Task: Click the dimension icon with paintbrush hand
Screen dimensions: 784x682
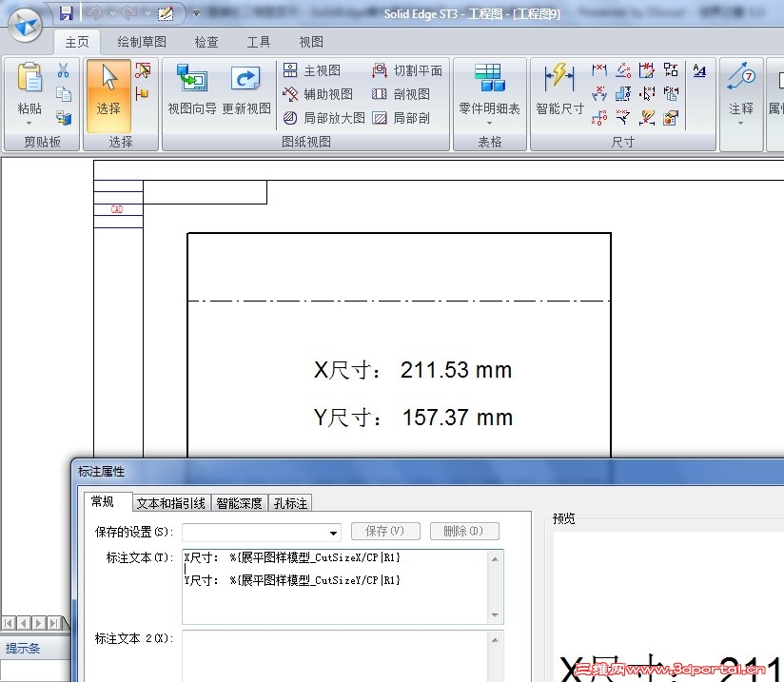Action: (x=646, y=118)
